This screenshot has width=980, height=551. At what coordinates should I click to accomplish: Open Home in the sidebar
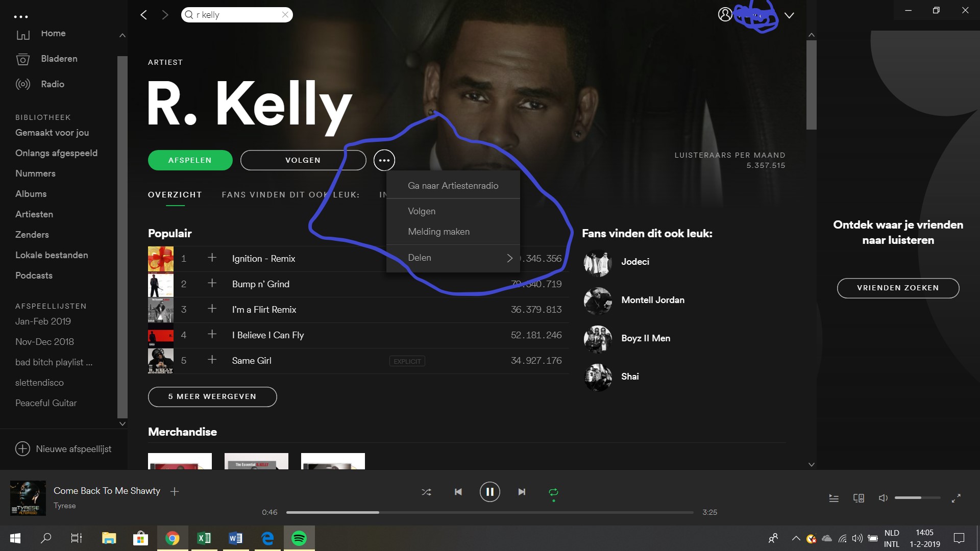[x=53, y=33]
